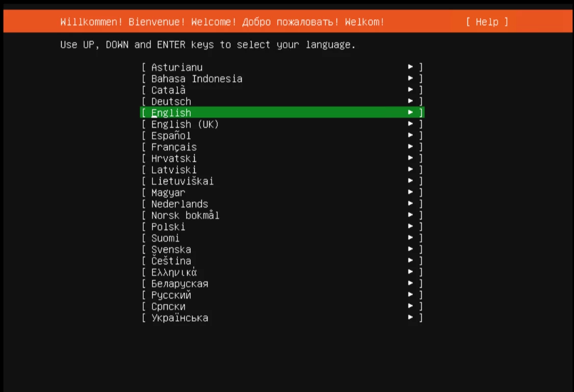Image resolution: width=574 pixels, height=392 pixels.
Task: Click the arrow beside Español
Action: pyautogui.click(x=410, y=135)
